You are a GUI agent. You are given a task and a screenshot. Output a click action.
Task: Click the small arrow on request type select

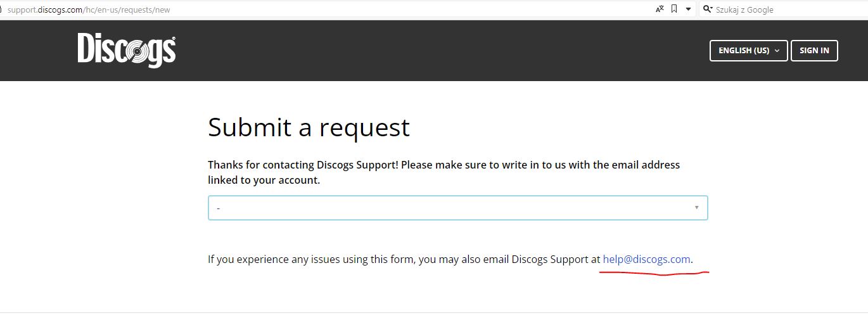tap(697, 207)
